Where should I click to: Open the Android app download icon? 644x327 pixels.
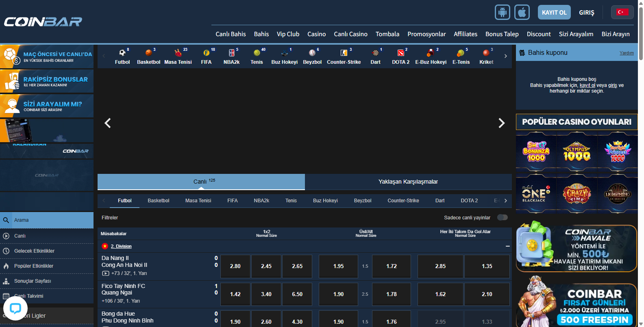[x=503, y=12]
